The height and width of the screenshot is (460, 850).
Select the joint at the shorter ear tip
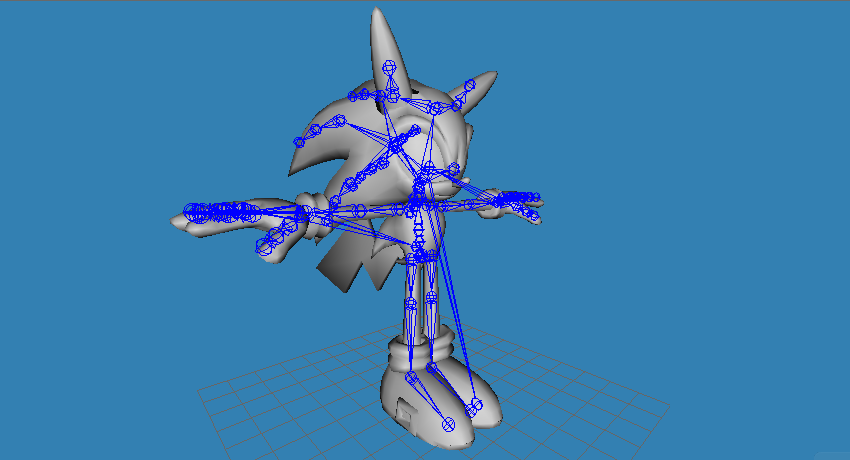point(469,85)
